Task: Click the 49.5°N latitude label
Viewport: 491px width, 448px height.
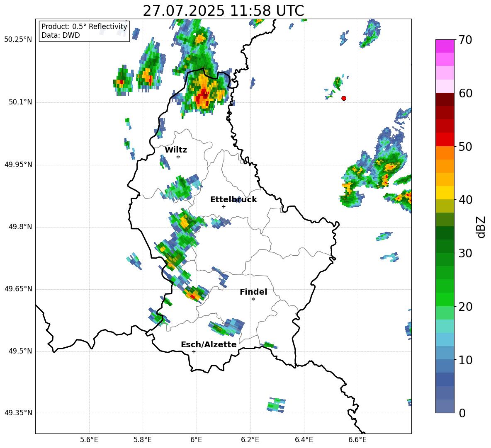Action: click(20, 351)
